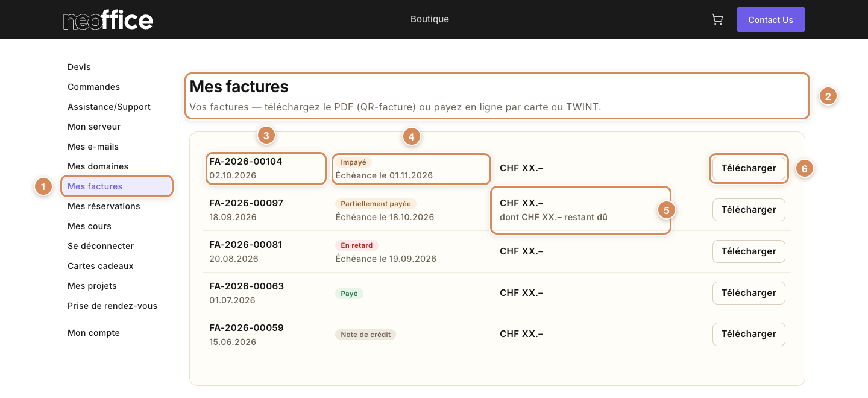Click the En retard badge
Image resolution: width=868 pixels, height=398 pixels.
tap(357, 245)
